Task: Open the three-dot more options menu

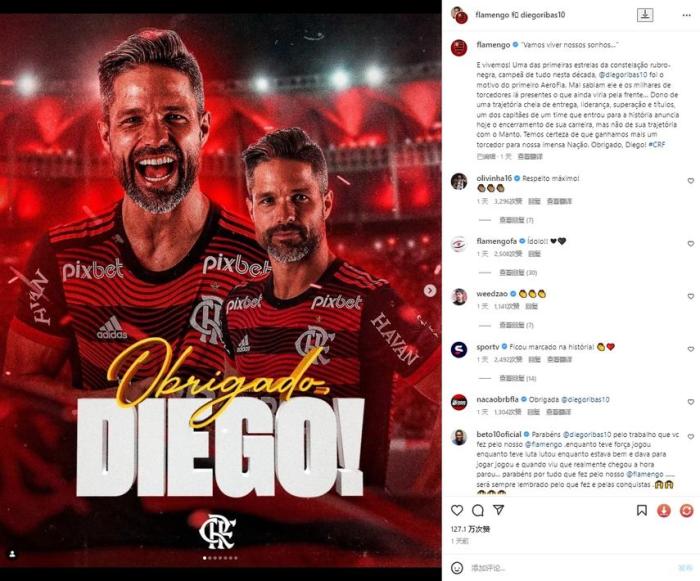Action: pos(687,15)
